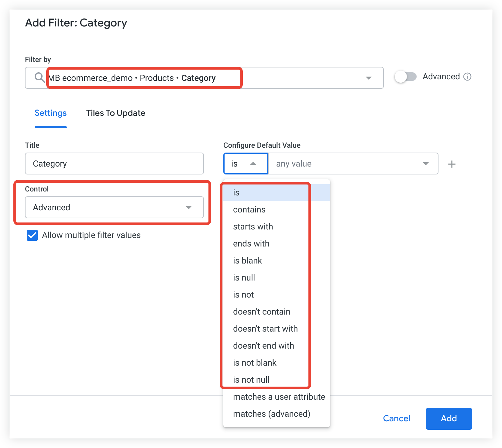
Task: Click the Title field showing Category
Action: point(114,164)
